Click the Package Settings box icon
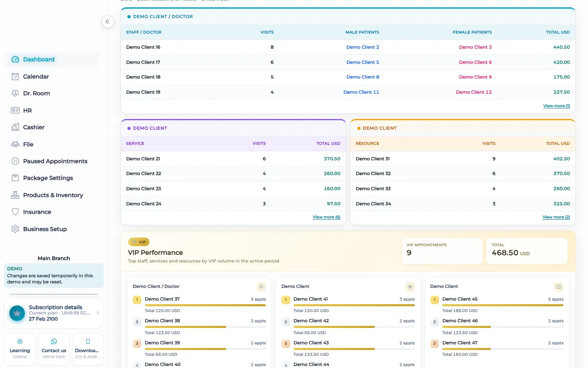This screenshot has width=588, height=368. pyautogui.click(x=15, y=178)
